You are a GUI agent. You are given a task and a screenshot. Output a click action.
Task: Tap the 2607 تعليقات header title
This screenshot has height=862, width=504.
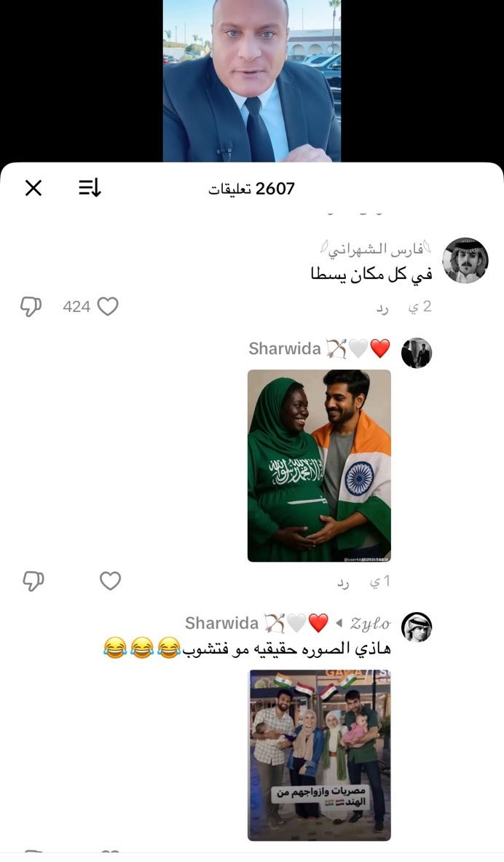point(252,189)
